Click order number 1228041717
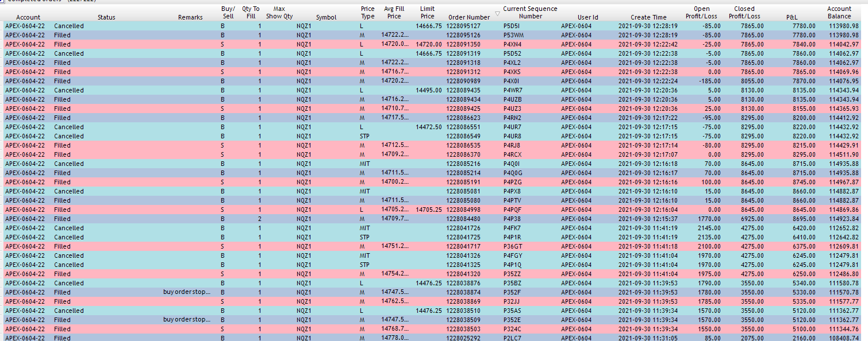The width and height of the screenshot is (868, 341). pyautogui.click(x=463, y=246)
